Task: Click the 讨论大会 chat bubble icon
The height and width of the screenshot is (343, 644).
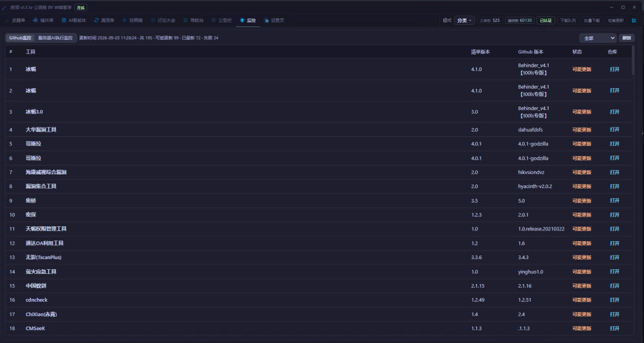Action: point(153,20)
